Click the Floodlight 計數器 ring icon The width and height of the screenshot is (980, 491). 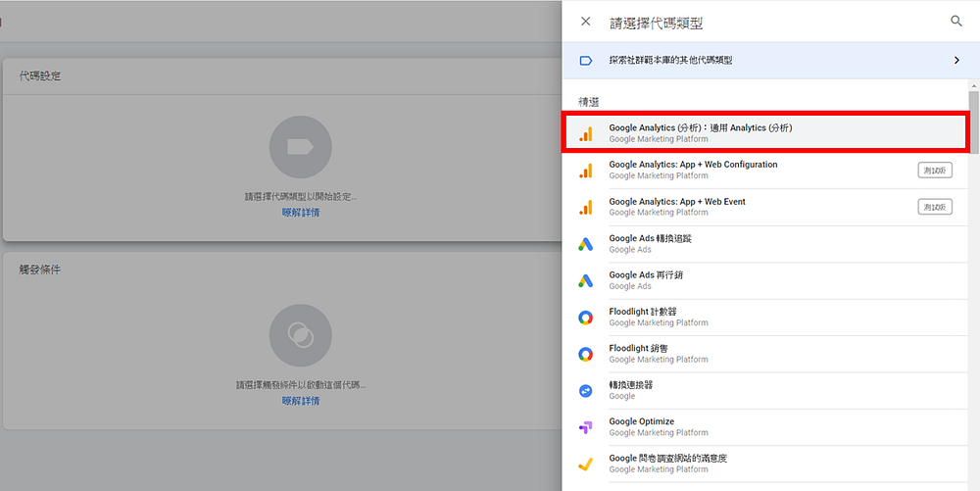[x=586, y=318]
